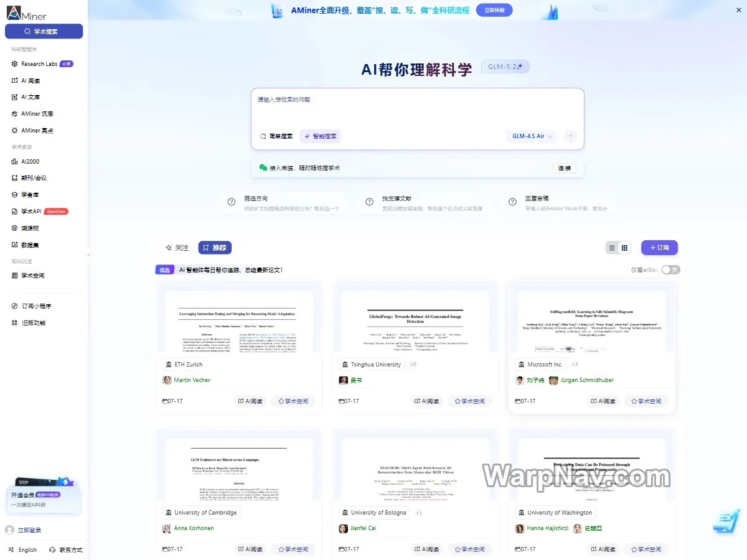
Task: Expand the GLM-4.5 Air model dropdown
Action: (533, 136)
